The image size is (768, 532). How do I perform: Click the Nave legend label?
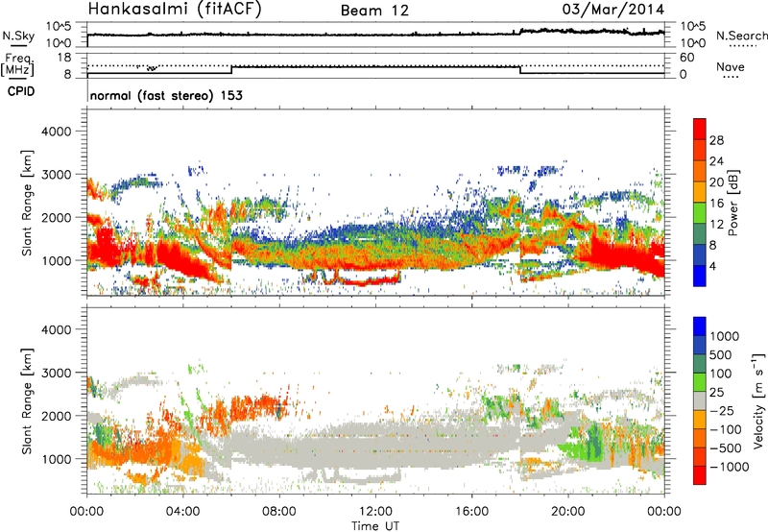coord(731,67)
